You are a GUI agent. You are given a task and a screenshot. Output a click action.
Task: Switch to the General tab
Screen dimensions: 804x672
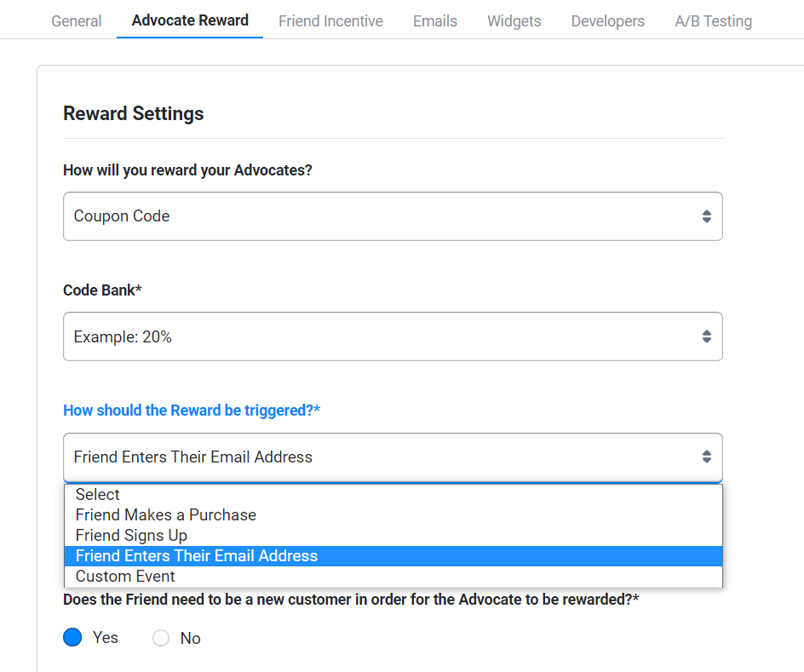pos(77,21)
